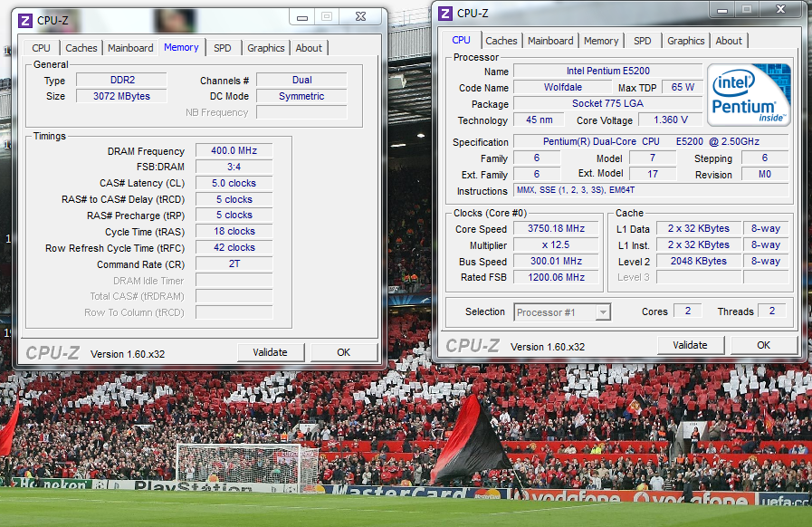Open Caches tab in the left window

tap(81, 48)
